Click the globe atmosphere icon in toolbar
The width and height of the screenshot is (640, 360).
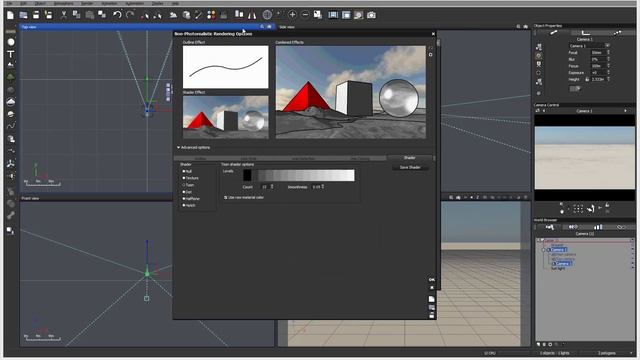(267, 15)
